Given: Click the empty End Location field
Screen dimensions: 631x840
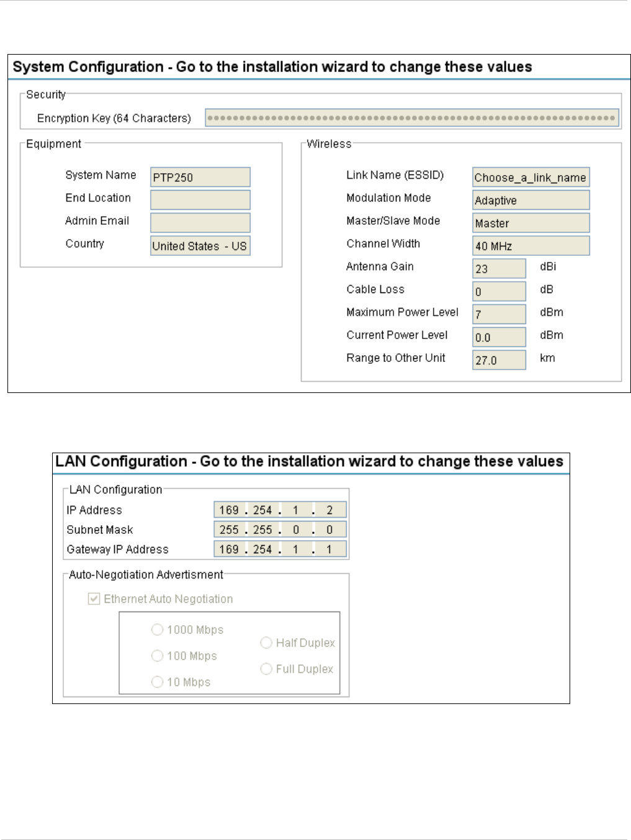Looking at the screenshot, I should click(x=200, y=200).
